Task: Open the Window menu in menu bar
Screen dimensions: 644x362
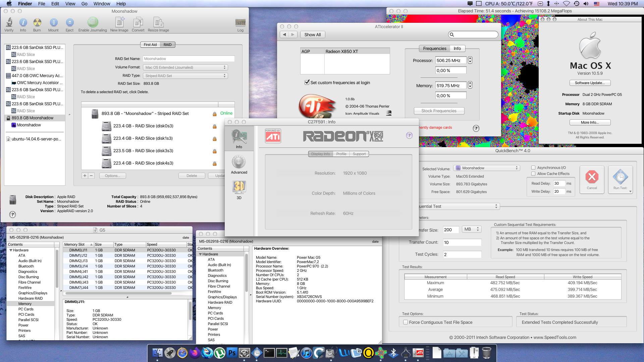Action: point(102,4)
